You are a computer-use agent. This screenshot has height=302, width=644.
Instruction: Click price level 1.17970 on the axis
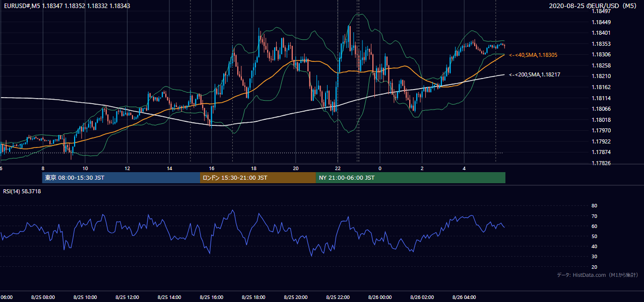click(x=601, y=130)
